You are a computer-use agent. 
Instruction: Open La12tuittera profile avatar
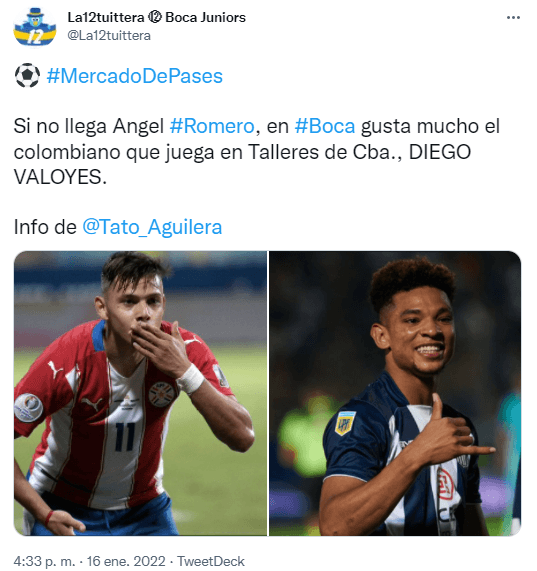tap(35, 27)
